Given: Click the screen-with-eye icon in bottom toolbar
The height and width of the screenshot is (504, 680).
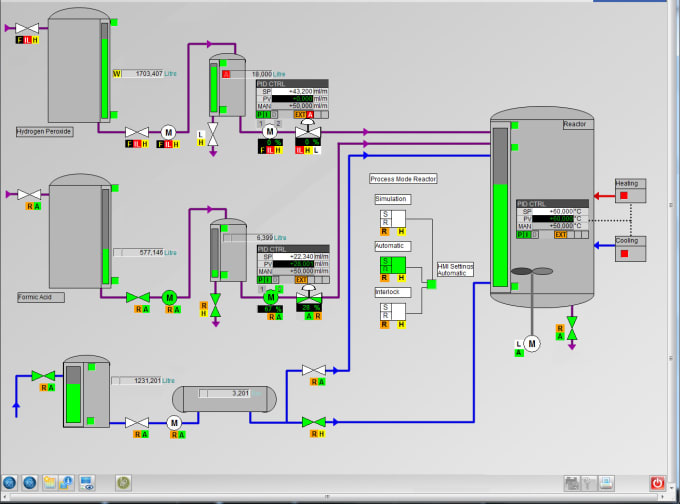Looking at the screenshot, I should pos(87,483).
